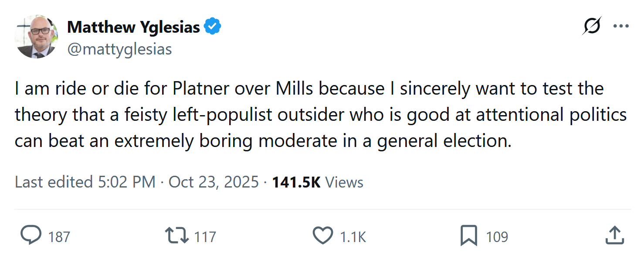The image size is (644, 256).
Task: Click the Grok explain-post icon
Action: [592, 26]
